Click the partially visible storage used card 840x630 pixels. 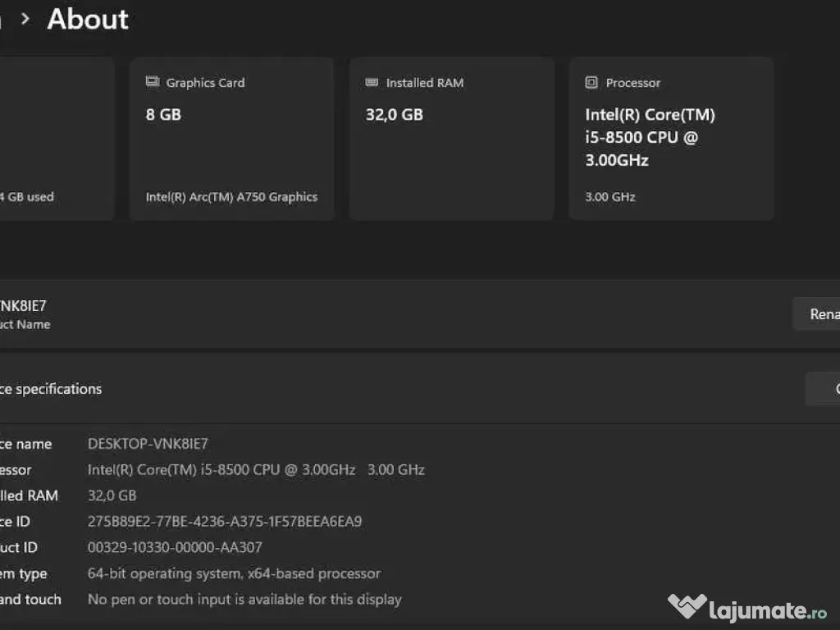(49, 139)
